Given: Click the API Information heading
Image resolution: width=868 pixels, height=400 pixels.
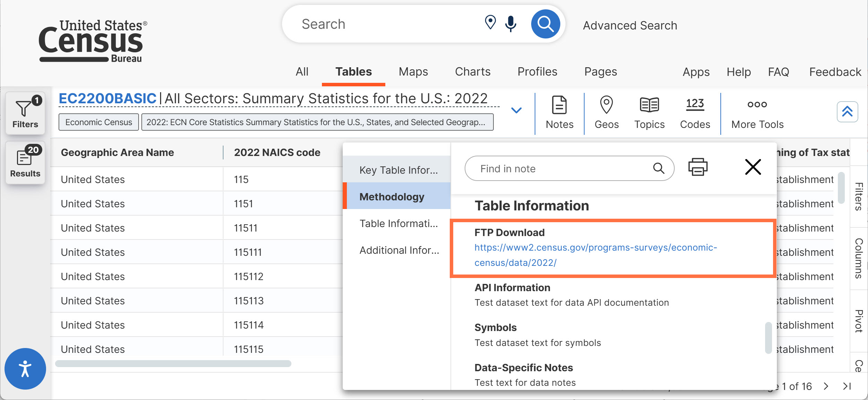Looking at the screenshot, I should (x=512, y=287).
